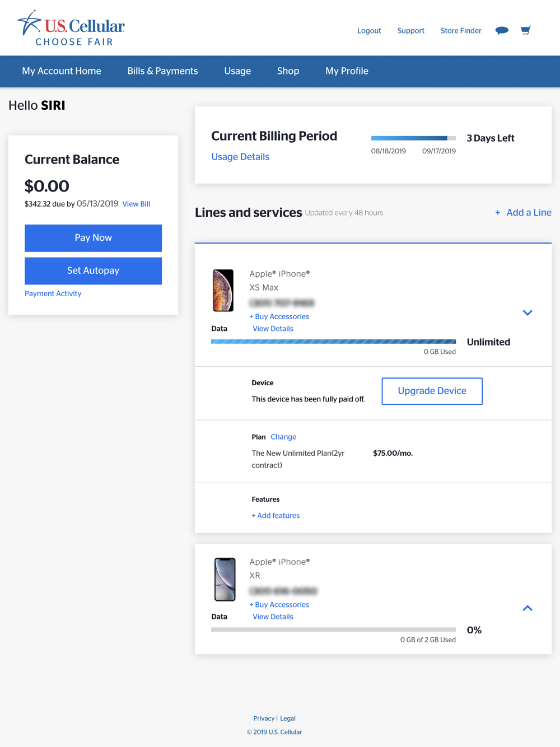Open the shopping cart icon

click(x=525, y=30)
